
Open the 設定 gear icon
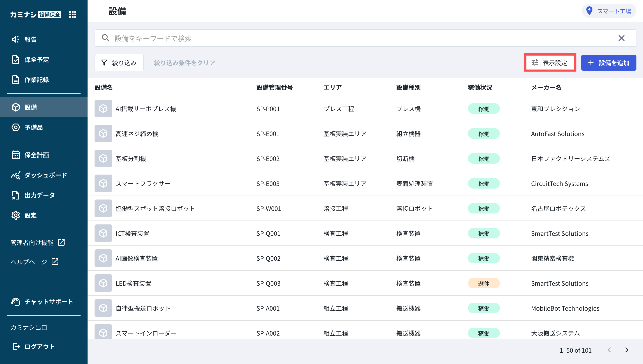pos(16,215)
